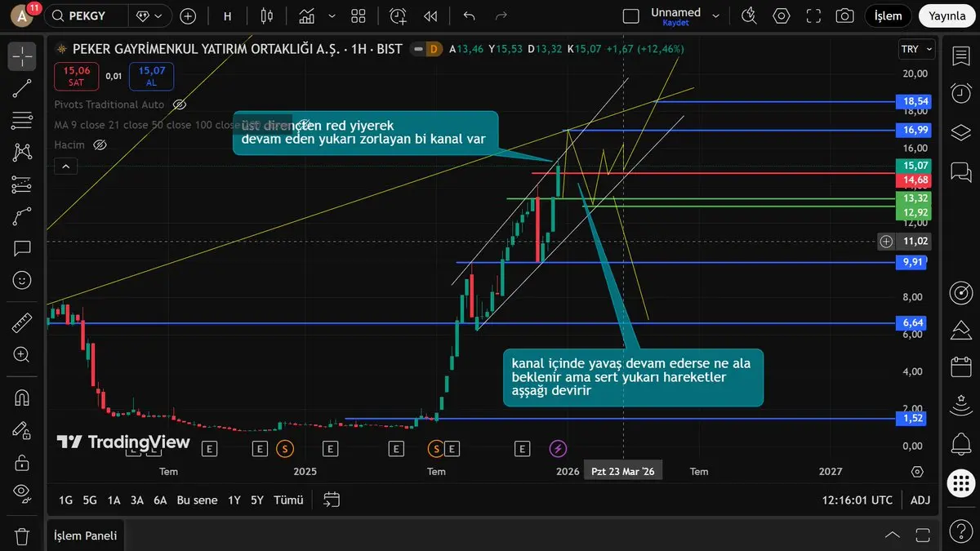This screenshot has width=980, height=551.
Task: Toggle stay in drawing mode
Action: [x=22, y=430]
